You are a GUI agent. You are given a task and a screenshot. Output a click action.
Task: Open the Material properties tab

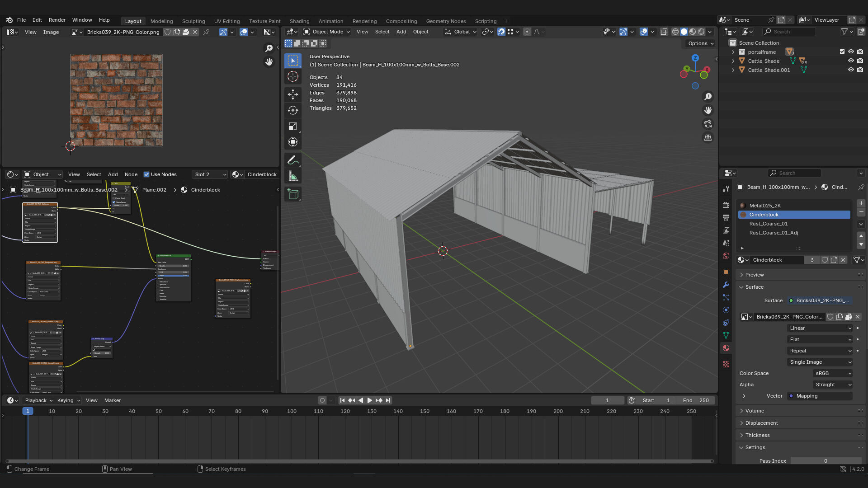pos(726,348)
